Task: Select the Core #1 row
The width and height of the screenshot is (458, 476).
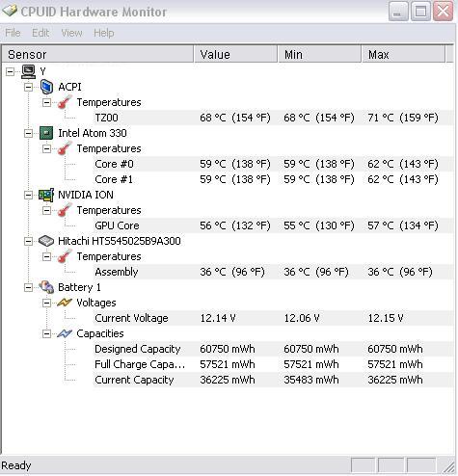Action: 273,179
